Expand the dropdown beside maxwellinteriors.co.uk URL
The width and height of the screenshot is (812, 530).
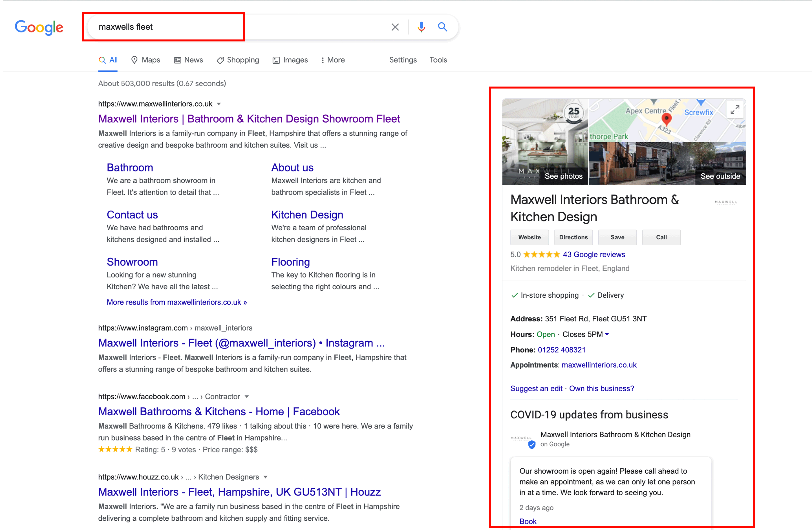pos(219,104)
